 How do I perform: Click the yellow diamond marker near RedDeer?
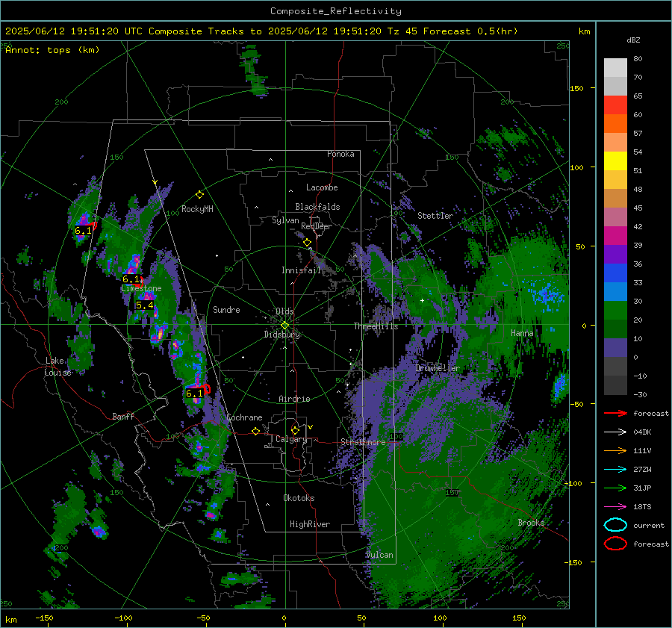tap(307, 243)
